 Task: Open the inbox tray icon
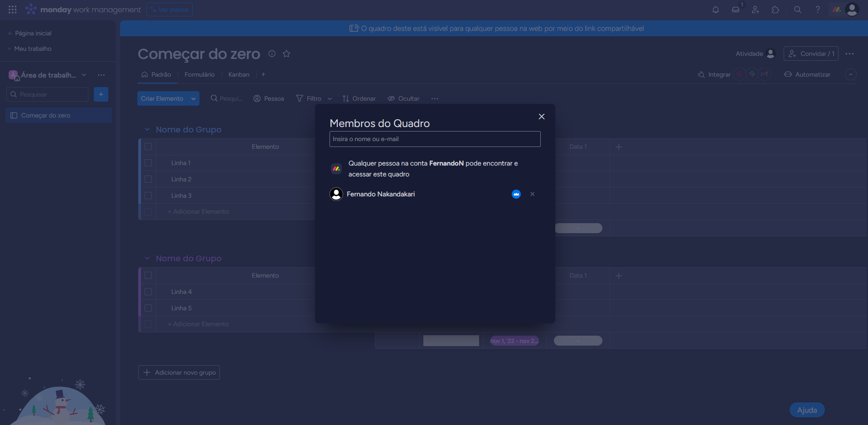[x=736, y=10]
